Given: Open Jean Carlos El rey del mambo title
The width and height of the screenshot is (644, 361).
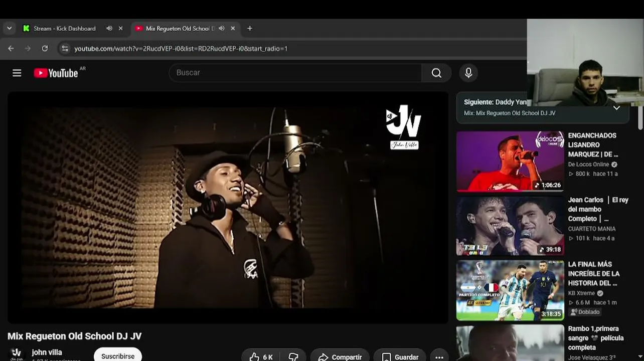Looking at the screenshot, I should pos(598,209).
